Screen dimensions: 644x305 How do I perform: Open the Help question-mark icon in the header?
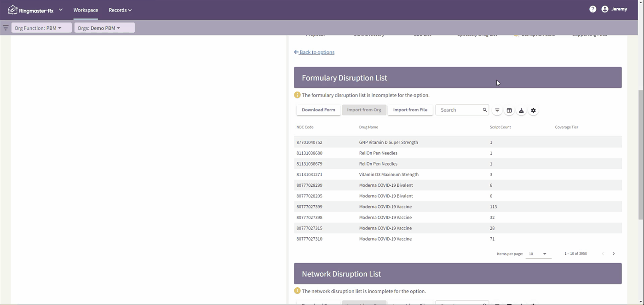pyautogui.click(x=593, y=9)
